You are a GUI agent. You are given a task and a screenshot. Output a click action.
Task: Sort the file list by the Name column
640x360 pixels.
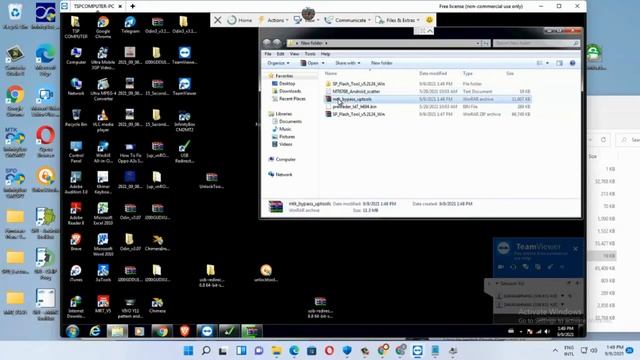(x=331, y=73)
